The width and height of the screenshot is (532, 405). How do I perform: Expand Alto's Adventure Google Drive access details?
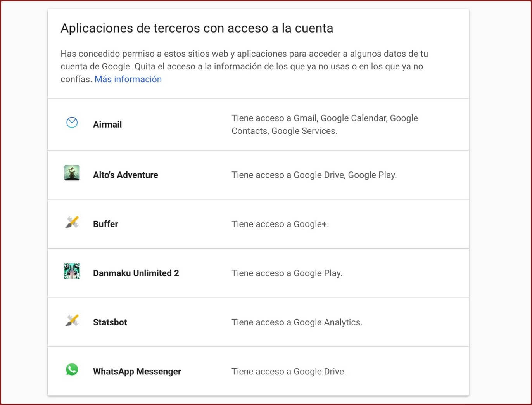click(314, 175)
